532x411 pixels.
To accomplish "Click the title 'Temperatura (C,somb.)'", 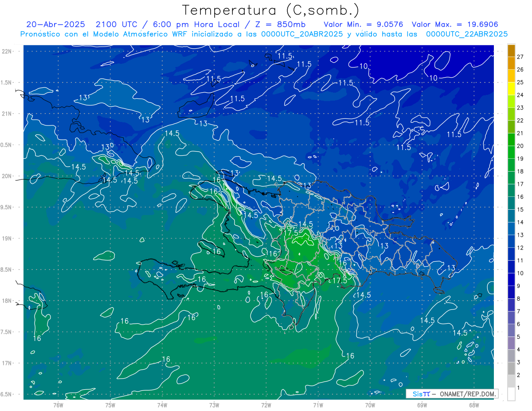I will (x=270, y=10).
